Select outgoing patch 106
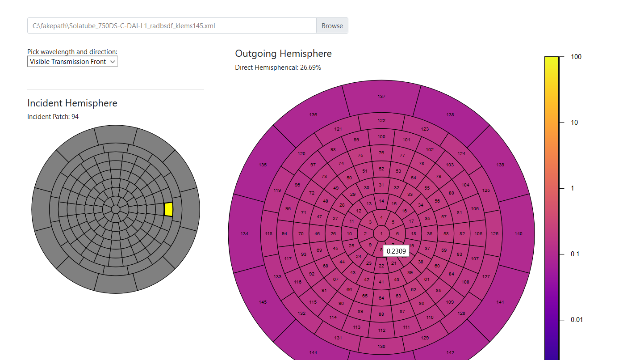 click(x=478, y=234)
